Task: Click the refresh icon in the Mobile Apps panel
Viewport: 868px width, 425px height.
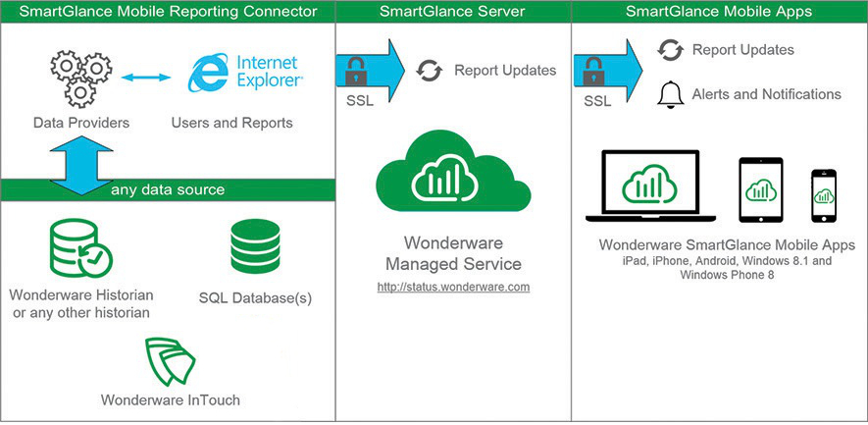Action: coord(671,50)
